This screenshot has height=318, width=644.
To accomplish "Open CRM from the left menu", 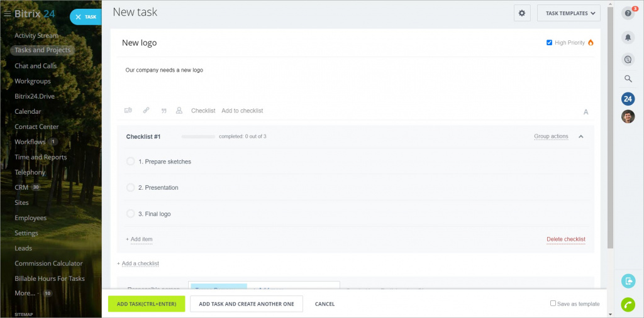I will tap(21, 187).
